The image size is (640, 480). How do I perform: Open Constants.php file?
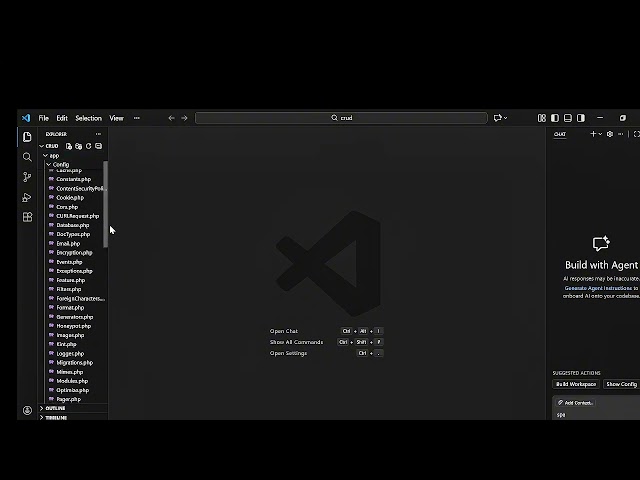(x=73, y=179)
